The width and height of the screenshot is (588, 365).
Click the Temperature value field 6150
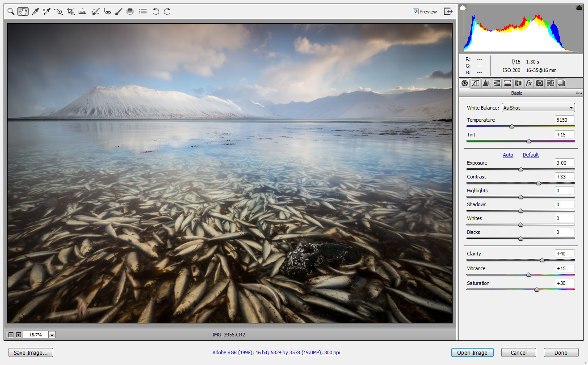565,120
